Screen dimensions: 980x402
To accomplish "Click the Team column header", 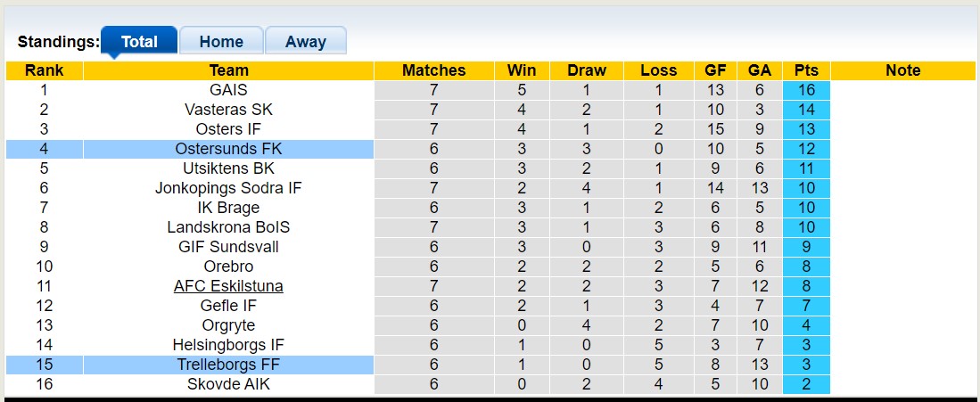I will (x=229, y=70).
